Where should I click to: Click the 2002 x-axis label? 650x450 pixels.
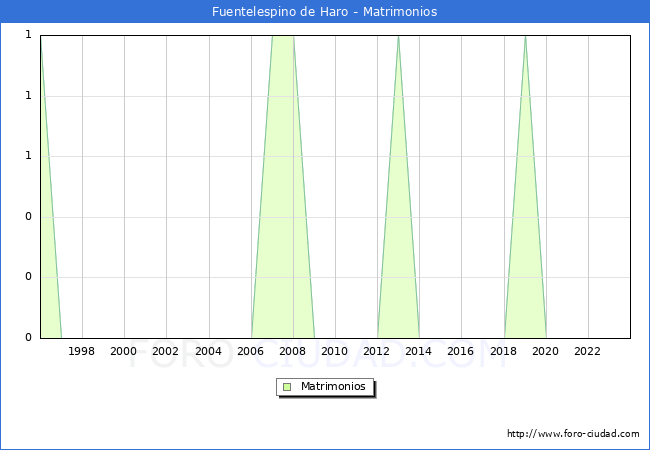coord(166,351)
